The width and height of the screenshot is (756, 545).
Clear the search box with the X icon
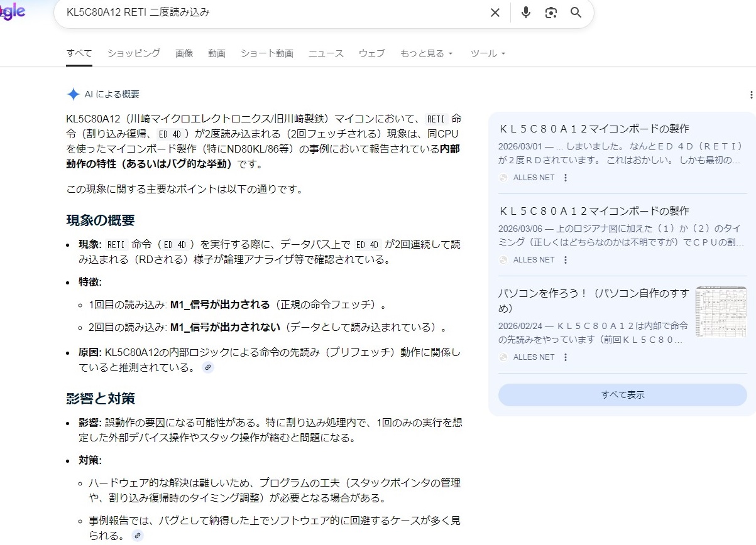point(495,13)
